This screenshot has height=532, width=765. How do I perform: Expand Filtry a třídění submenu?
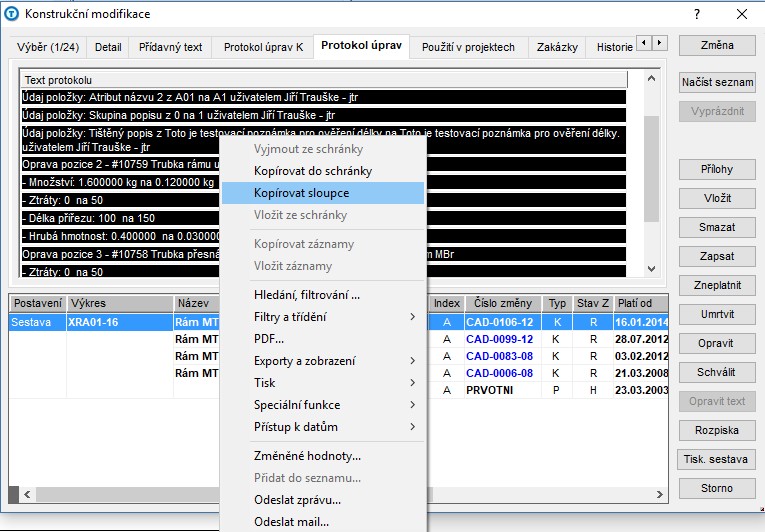[x=322, y=317]
